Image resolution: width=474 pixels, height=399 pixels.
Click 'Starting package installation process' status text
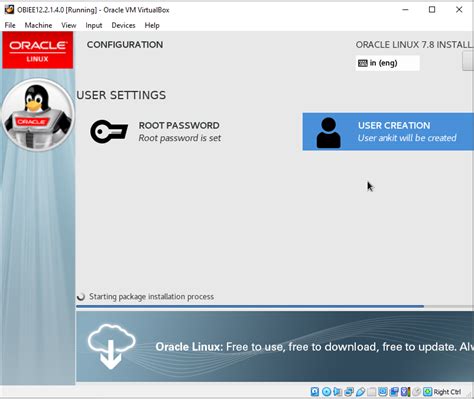pyautogui.click(x=151, y=297)
